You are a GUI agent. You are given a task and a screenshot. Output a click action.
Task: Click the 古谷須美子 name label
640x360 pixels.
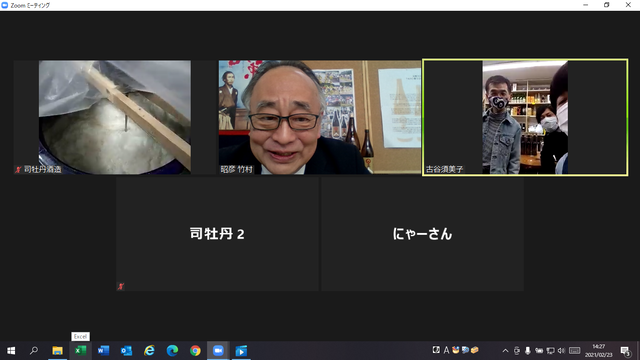[x=444, y=169]
